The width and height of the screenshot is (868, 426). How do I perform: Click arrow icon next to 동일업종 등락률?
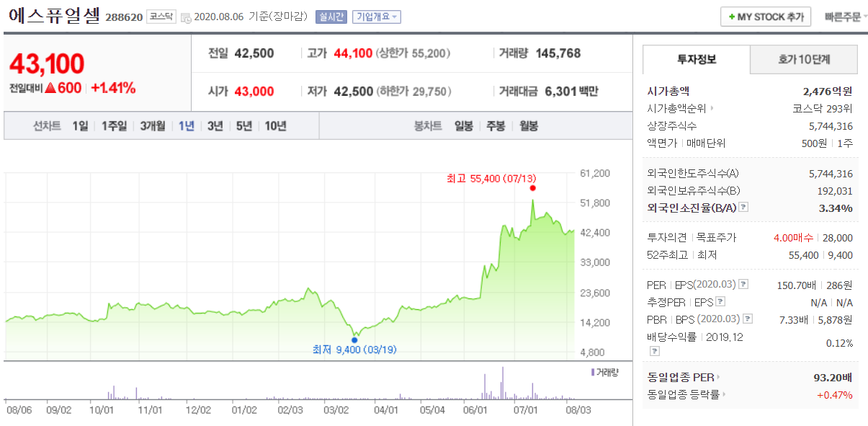coord(725,394)
